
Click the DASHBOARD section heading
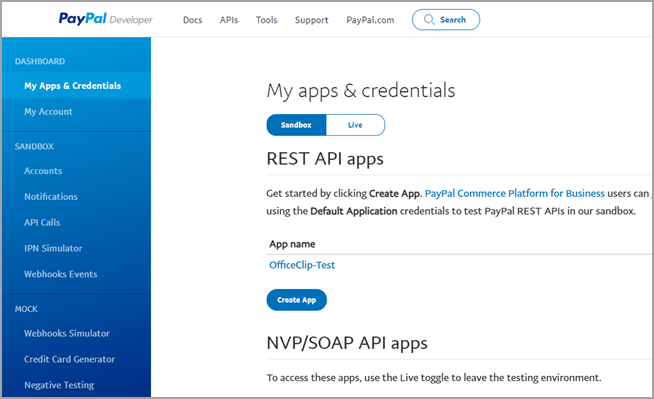click(x=40, y=61)
